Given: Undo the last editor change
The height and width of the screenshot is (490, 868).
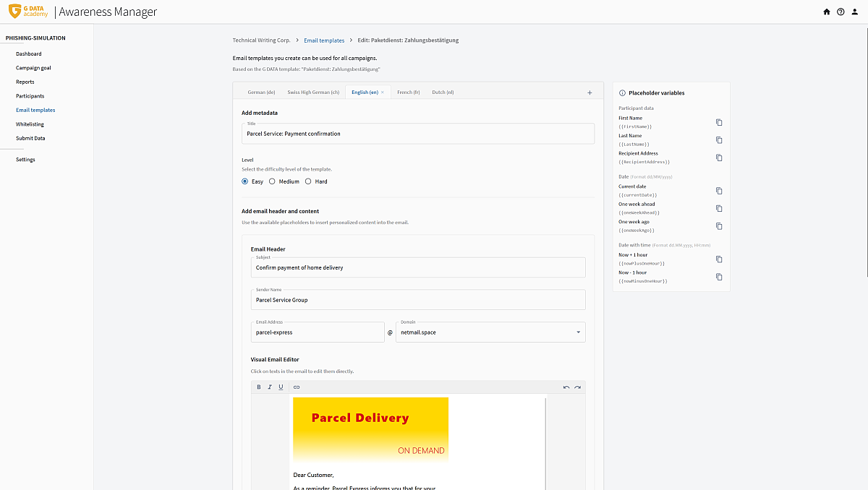Looking at the screenshot, I should (566, 387).
